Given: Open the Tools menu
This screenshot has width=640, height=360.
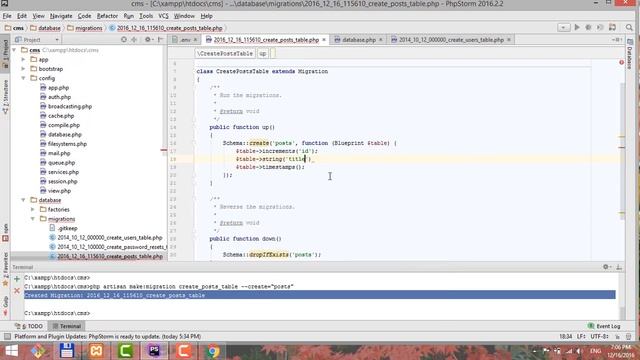Looking at the screenshot, I should 146,16.
